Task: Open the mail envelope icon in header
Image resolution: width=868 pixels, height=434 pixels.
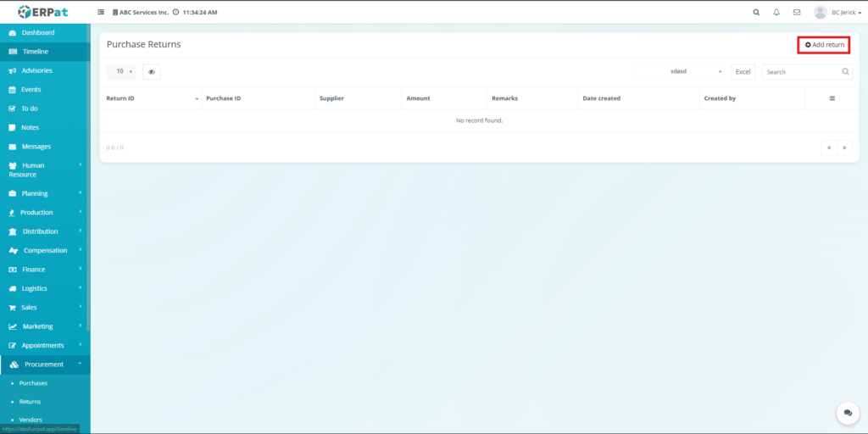Action: 797,13
